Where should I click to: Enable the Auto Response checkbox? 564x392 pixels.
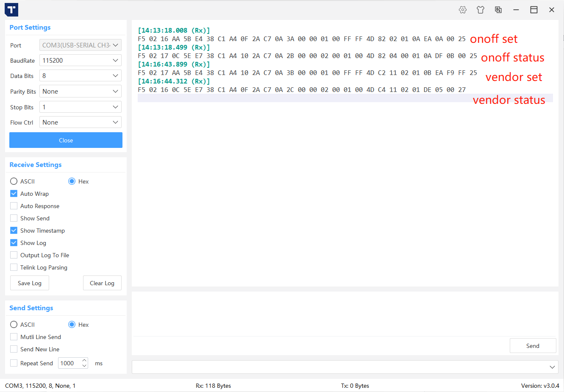point(14,206)
